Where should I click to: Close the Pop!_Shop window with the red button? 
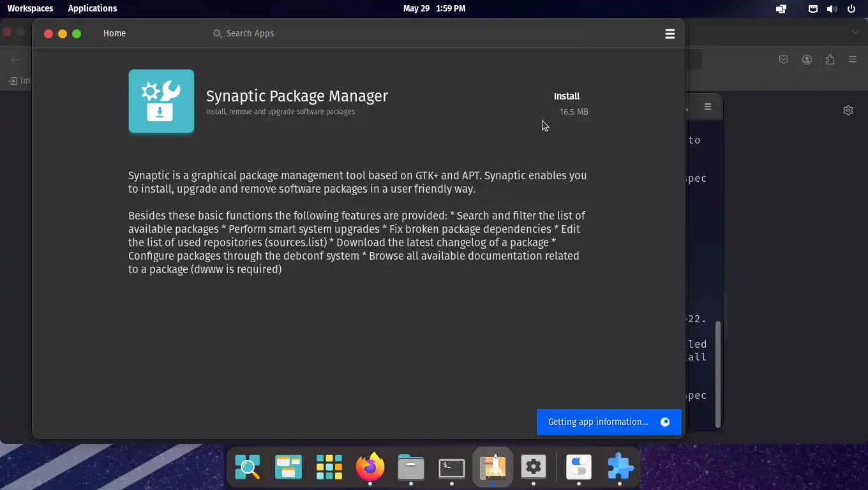click(49, 34)
